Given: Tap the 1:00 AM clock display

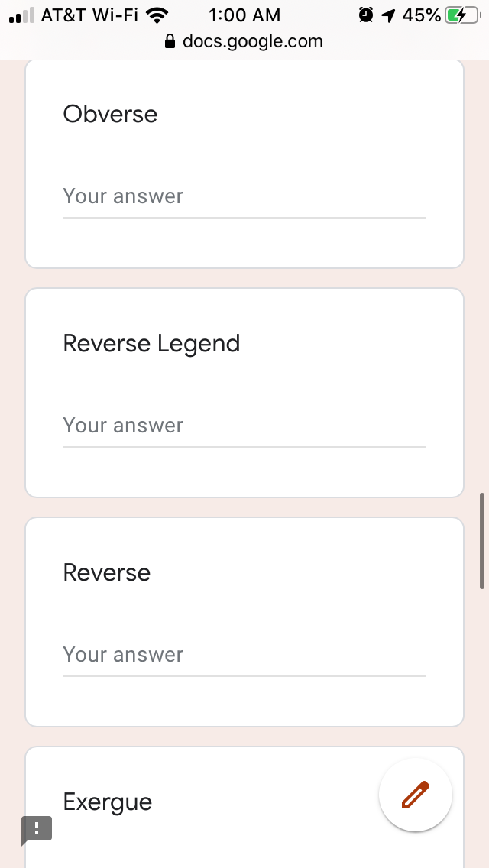Looking at the screenshot, I should coord(244,15).
